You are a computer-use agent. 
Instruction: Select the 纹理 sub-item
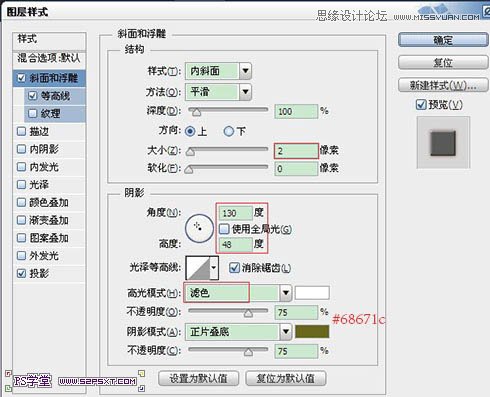point(50,114)
